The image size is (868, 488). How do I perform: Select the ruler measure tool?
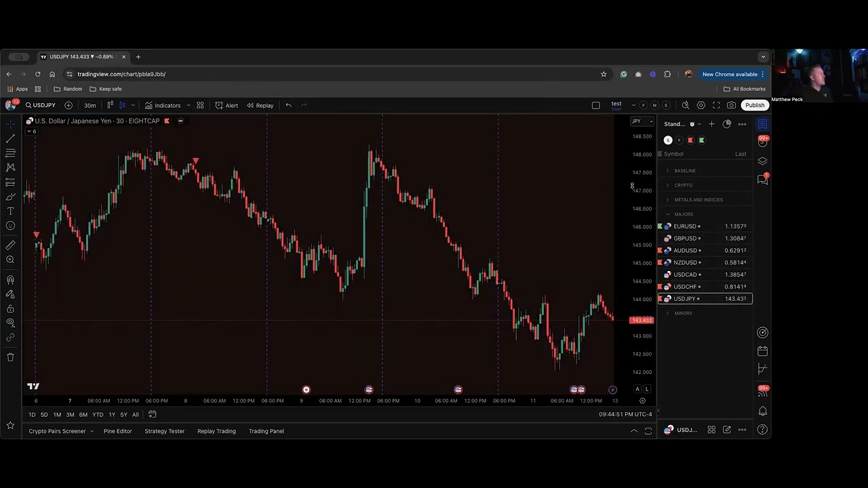(10, 245)
